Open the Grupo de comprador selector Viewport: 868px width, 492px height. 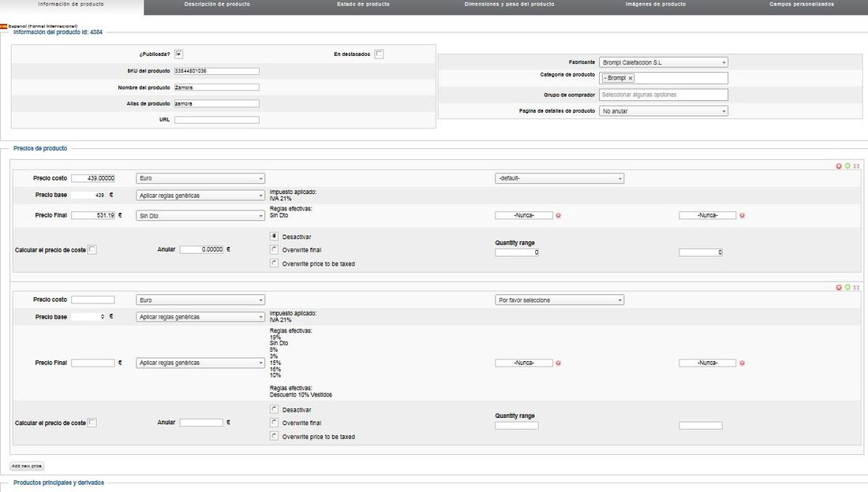click(x=663, y=95)
